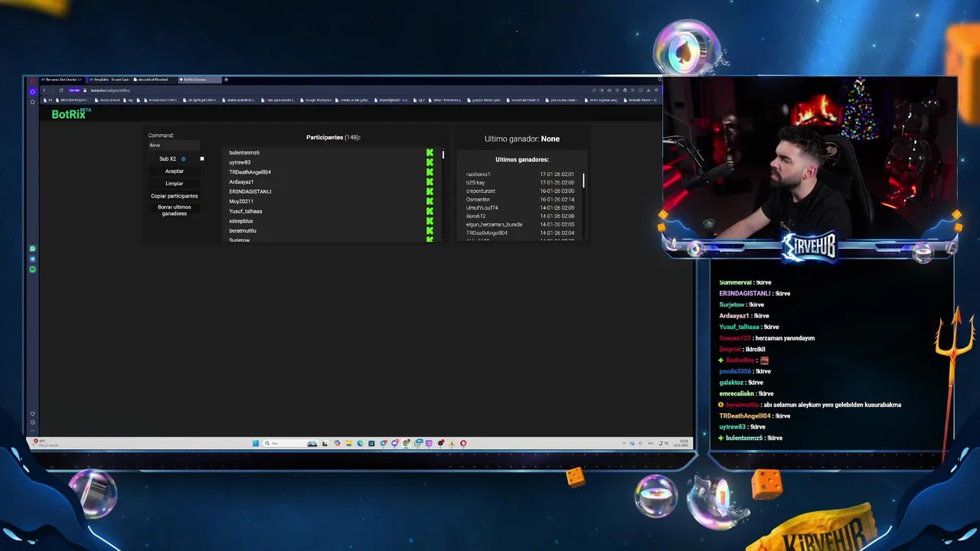Go back with the browser back arrow
The height and width of the screenshot is (551, 980).
(x=44, y=90)
